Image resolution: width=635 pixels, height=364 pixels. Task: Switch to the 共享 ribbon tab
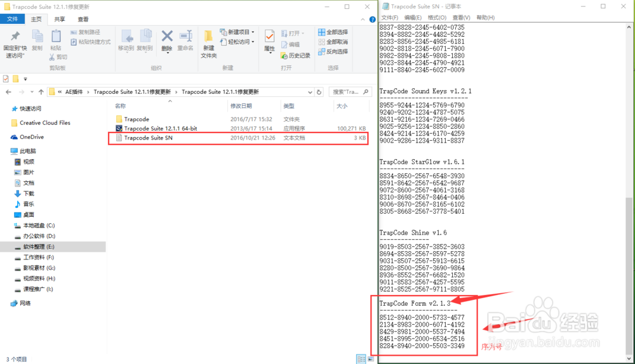pyautogui.click(x=60, y=19)
